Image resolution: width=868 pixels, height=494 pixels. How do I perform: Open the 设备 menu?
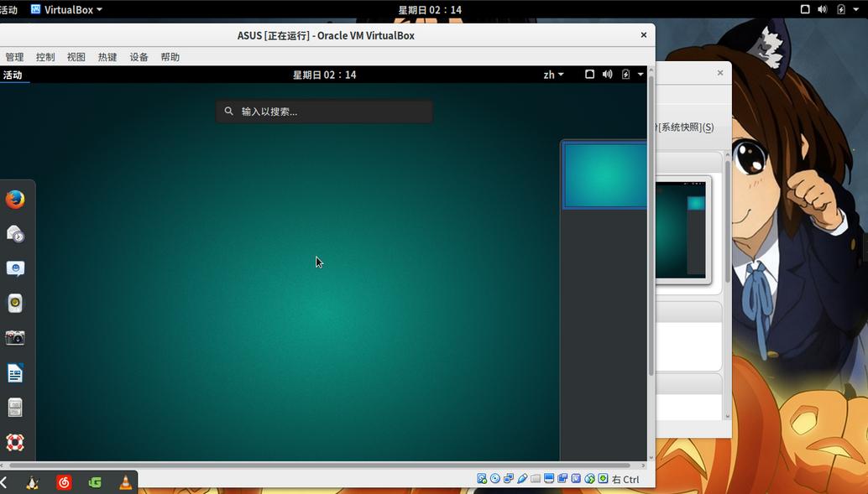click(x=139, y=57)
